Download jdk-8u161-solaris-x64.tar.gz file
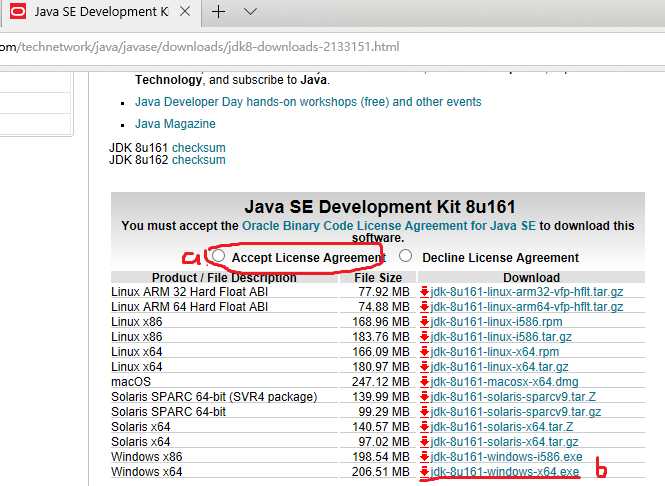This screenshot has height=486, width=665. tap(504, 442)
